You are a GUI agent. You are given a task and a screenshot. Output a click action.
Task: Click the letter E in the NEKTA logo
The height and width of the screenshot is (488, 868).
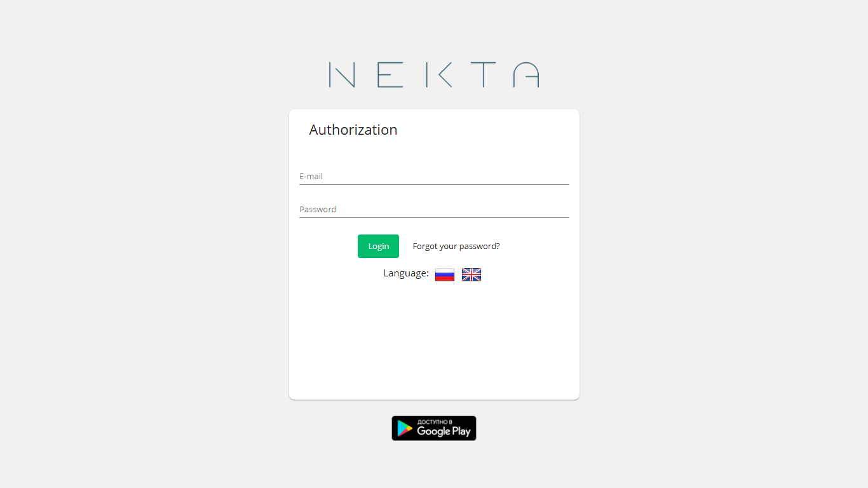(x=390, y=75)
